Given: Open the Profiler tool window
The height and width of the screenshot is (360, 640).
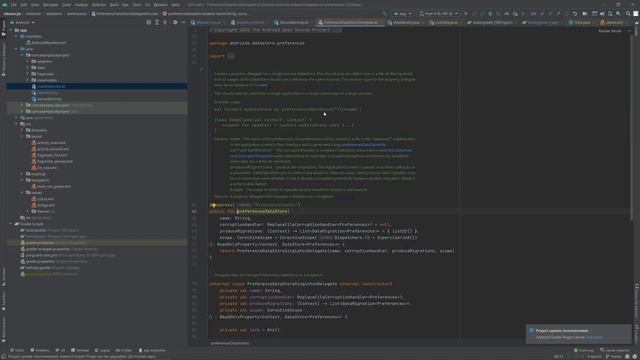Looking at the screenshot, I should point(124,350).
